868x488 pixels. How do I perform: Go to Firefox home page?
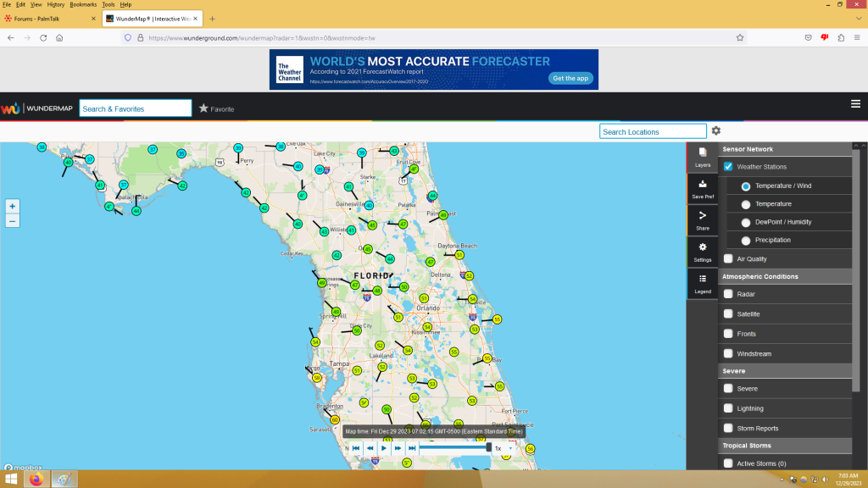pos(59,38)
